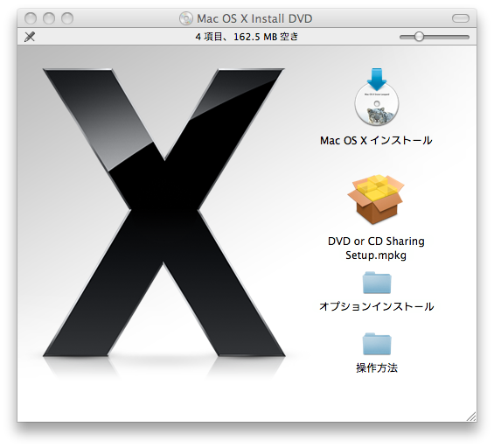Screen dimensions: 494x448
Task: Minimize the Install DVD window
Action: click(49, 18)
